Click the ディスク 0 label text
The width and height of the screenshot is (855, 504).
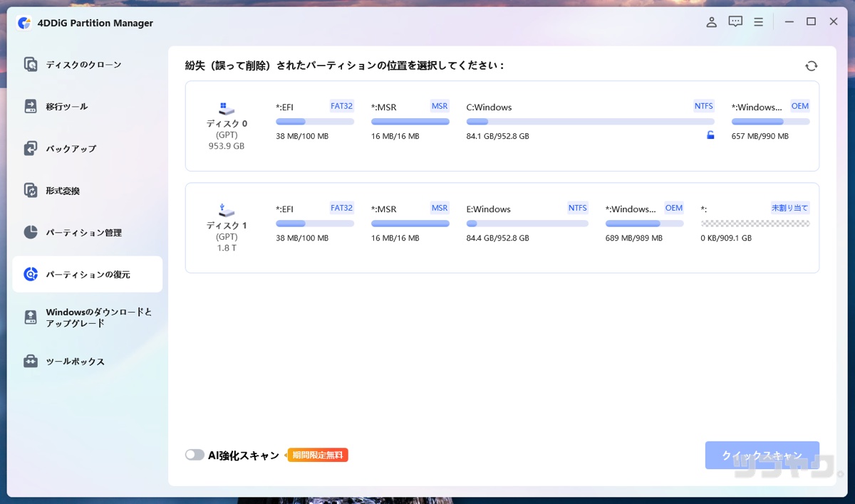(x=227, y=124)
